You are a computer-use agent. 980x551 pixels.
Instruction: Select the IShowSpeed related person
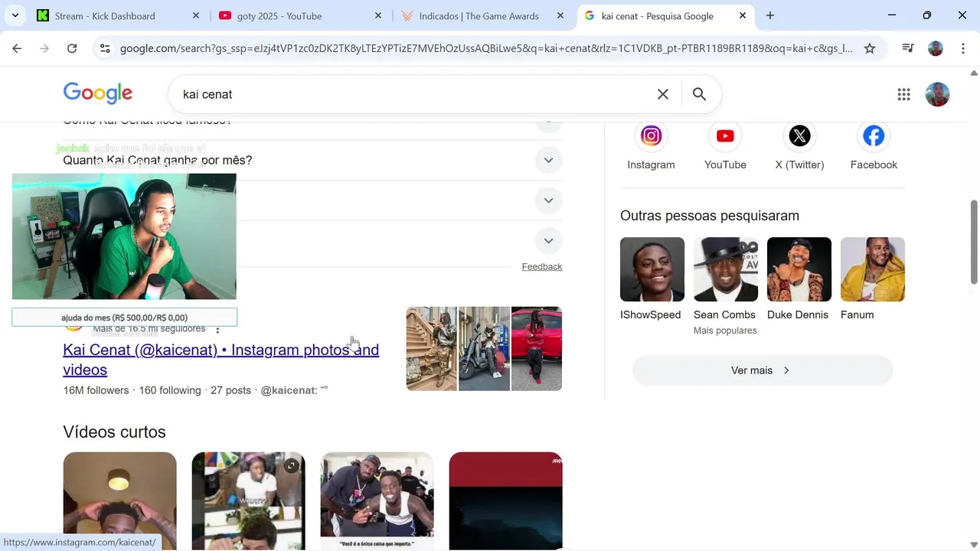tap(652, 279)
